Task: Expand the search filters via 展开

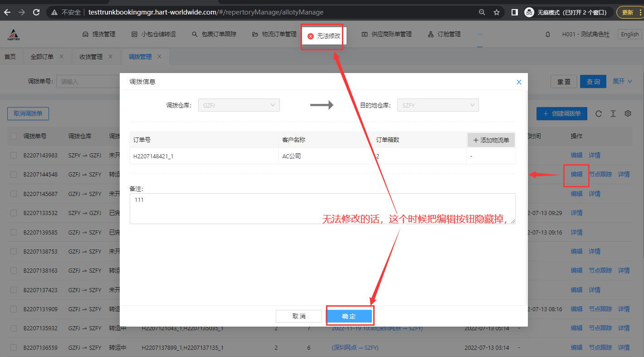Action: [x=622, y=82]
